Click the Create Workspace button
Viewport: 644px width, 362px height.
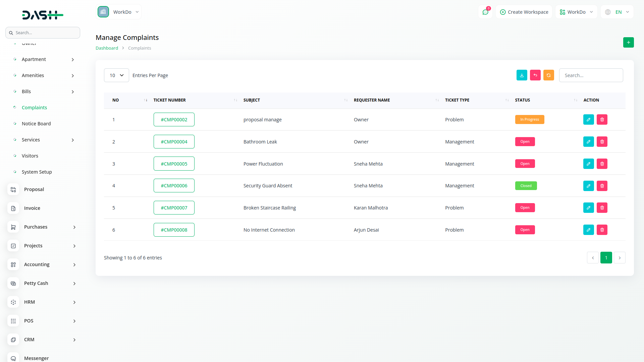[x=524, y=12]
